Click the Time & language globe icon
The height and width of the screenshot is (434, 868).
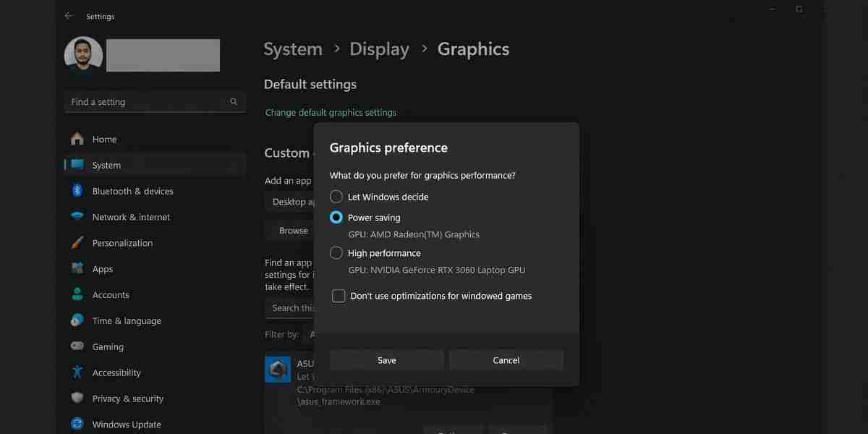[77, 320]
